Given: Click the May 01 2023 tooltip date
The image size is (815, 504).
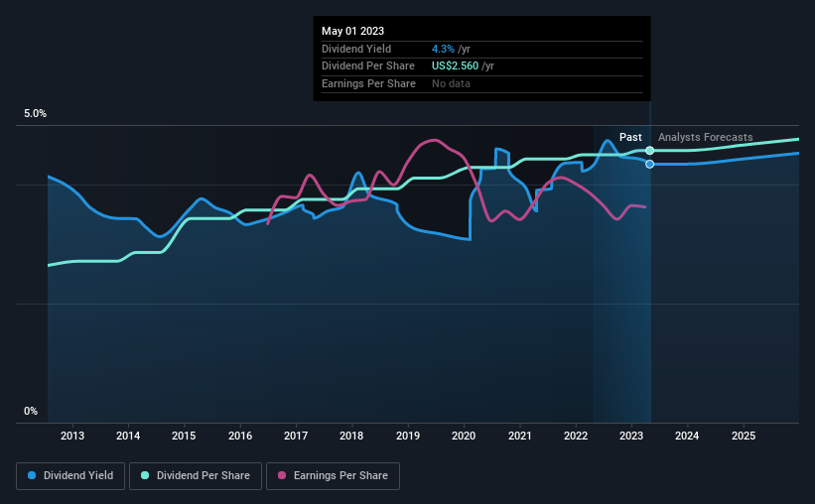Looking at the screenshot, I should pos(353,31).
